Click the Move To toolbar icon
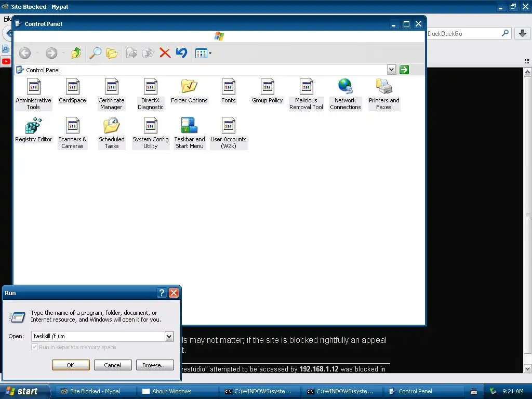Viewport: 532px width, 399px height. (131, 53)
